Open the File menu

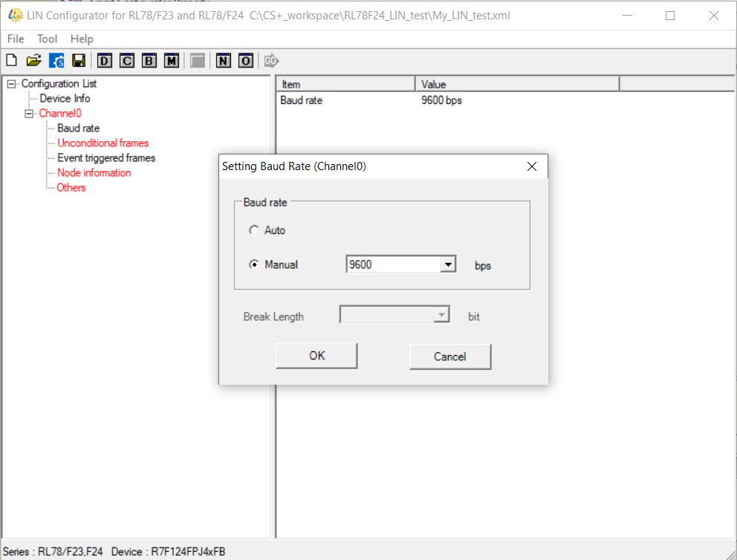[16, 39]
